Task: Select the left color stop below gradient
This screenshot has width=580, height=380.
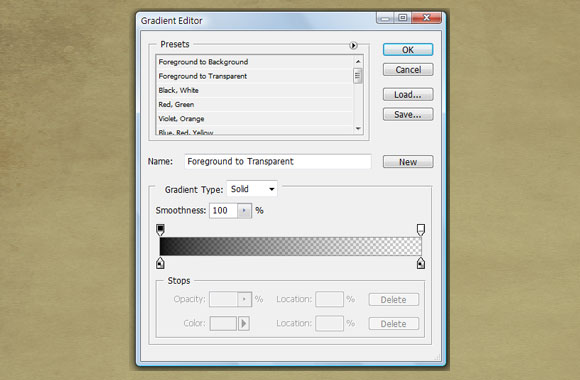Action: pyautogui.click(x=160, y=263)
